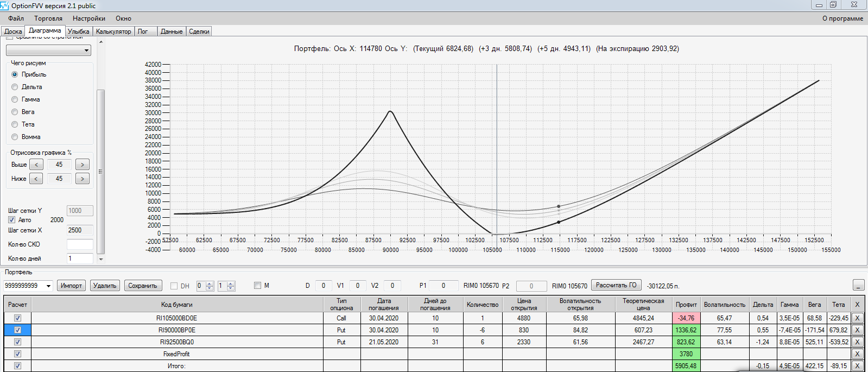Toggle the Авто grid step checkbox
Viewport: 868px width, 372px height.
click(11, 220)
